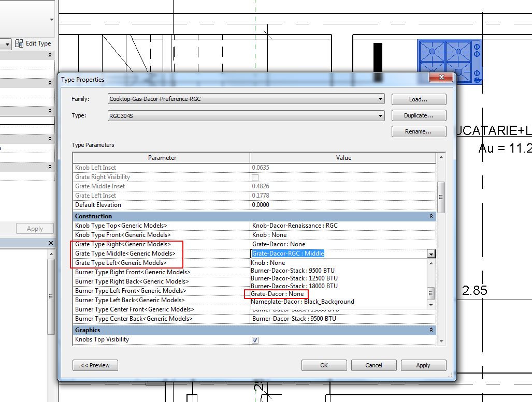Click the 2.85 dimension text in the drawing
Screen dimensions: 532x402
[475, 290]
